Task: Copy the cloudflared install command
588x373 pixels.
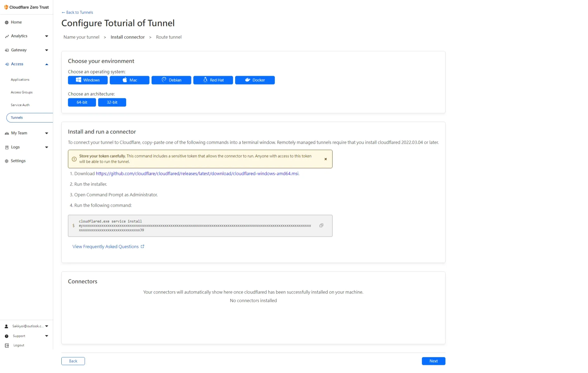Action: click(x=321, y=226)
